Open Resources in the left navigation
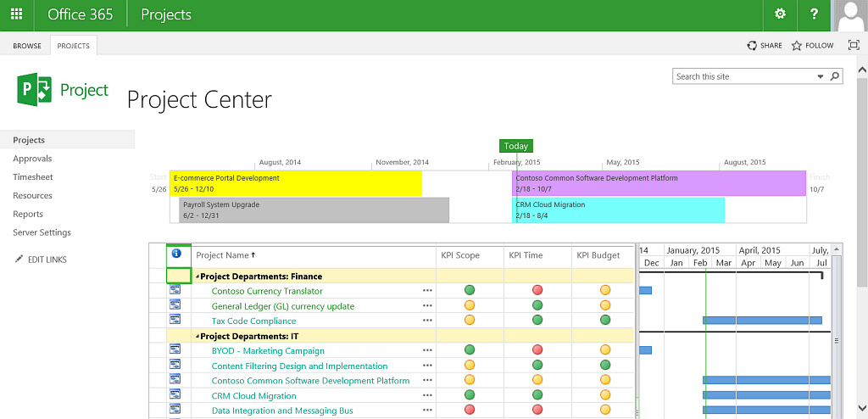Image resolution: width=868 pixels, height=419 pixels. (x=33, y=196)
